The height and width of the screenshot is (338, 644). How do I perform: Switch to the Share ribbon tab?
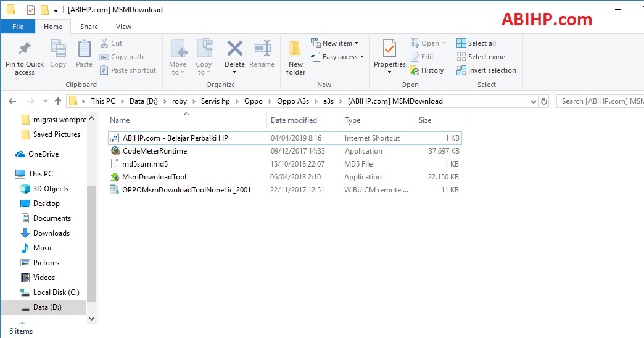[89, 27]
